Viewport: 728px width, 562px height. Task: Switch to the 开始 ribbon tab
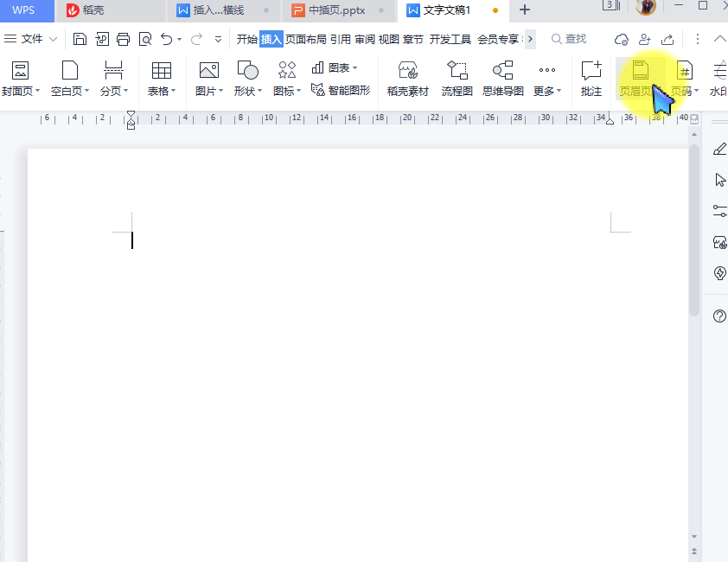pos(247,39)
